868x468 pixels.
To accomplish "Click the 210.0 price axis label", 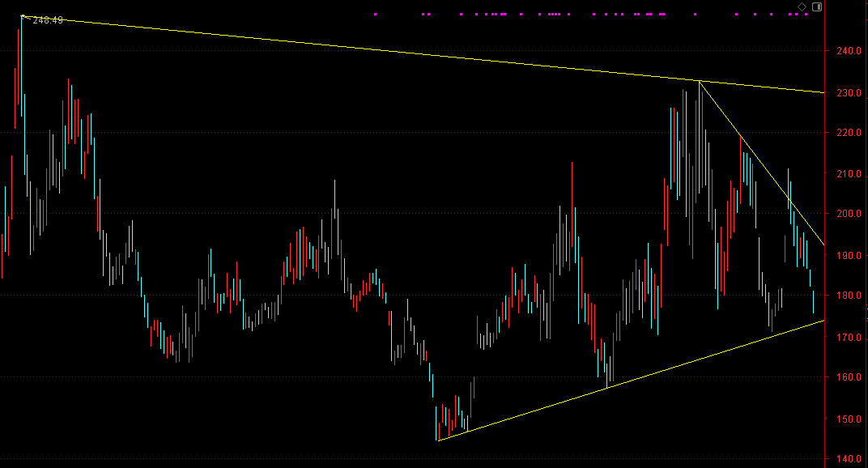I will coord(849,174).
